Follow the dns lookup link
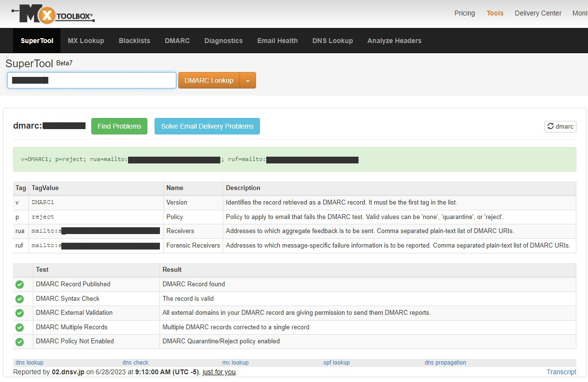588x382 pixels. coord(29,363)
